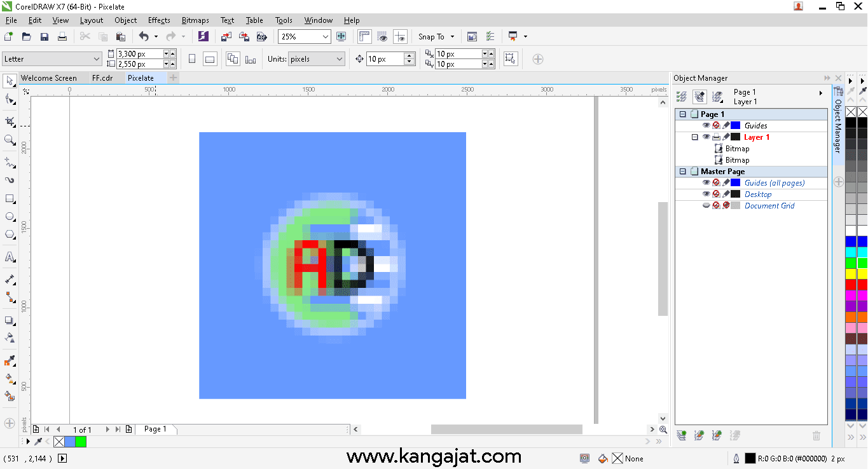This screenshot has width=868, height=469.
Task: Select the Polygon tool
Action: tap(10, 234)
